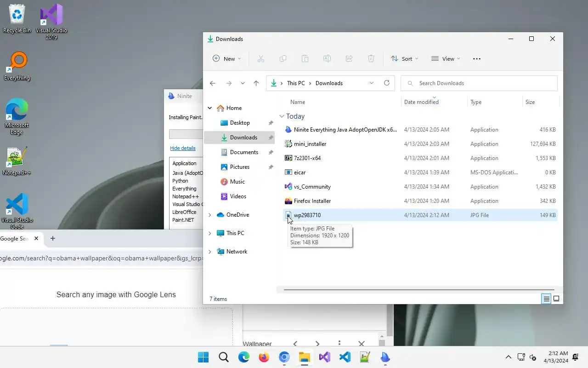The image size is (588, 368).
Task: Open recent locations dropdown arrow
Action: click(x=243, y=83)
